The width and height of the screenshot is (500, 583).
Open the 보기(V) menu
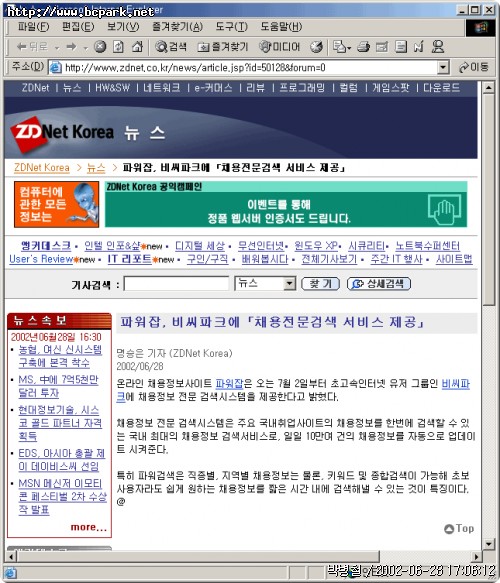pos(123,27)
